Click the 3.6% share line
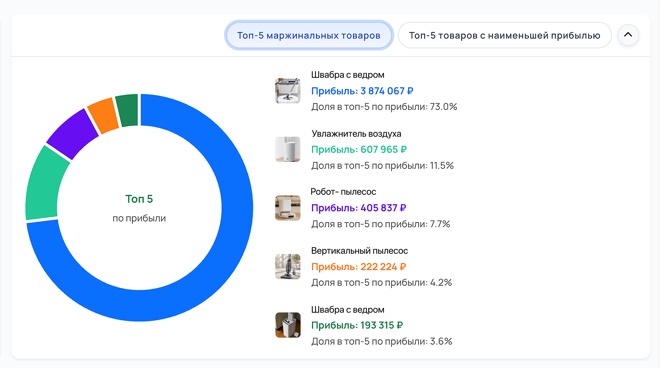The height and width of the screenshot is (368, 660). 381,341
